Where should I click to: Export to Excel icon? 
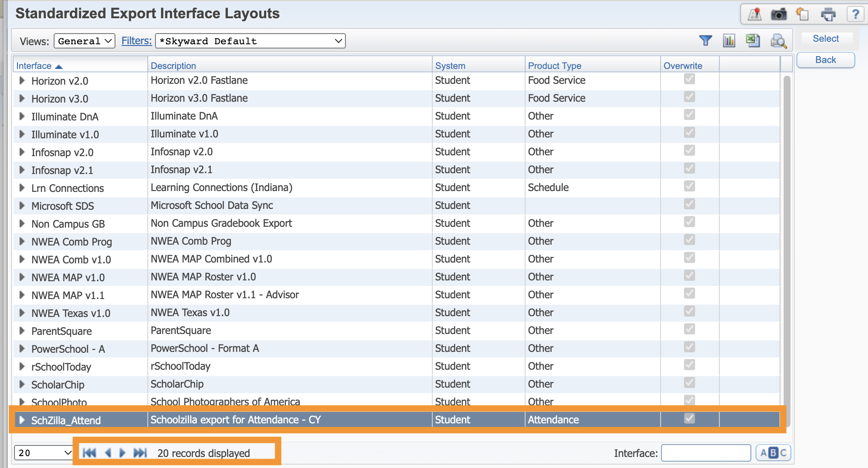click(x=753, y=40)
